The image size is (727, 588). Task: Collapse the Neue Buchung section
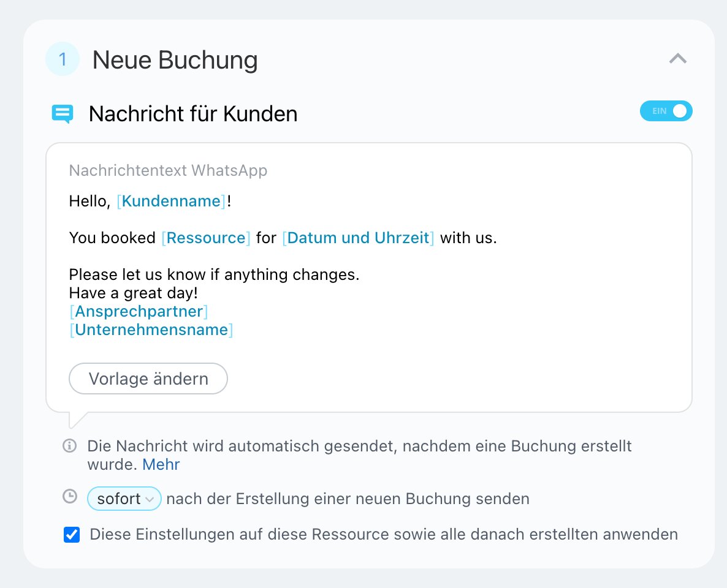point(677,59)
